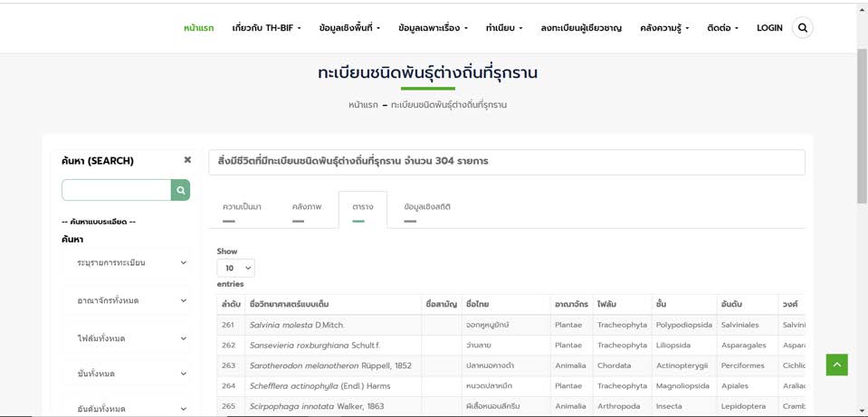
Task: Open the คลังความรู้ menu
Action: 664,28
